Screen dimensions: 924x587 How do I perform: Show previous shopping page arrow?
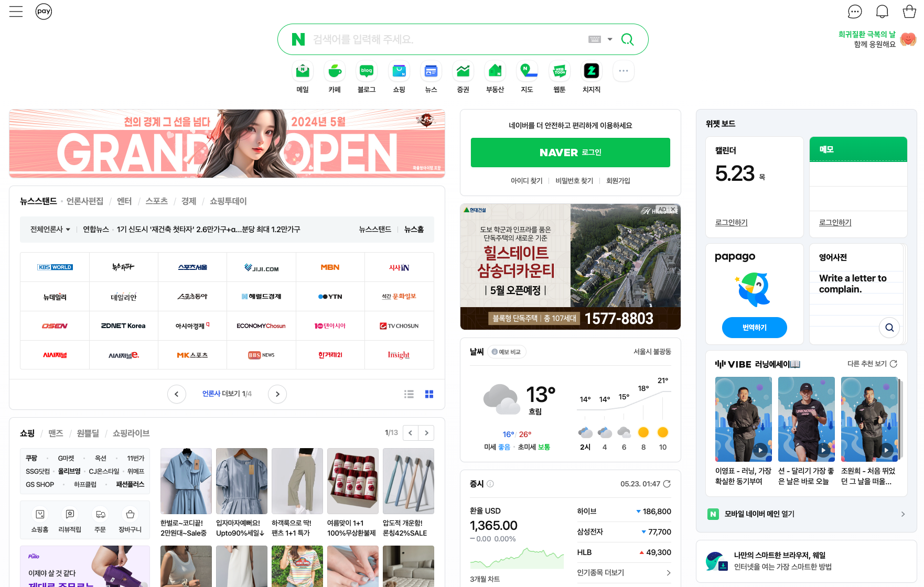click(x=411, y=433)
